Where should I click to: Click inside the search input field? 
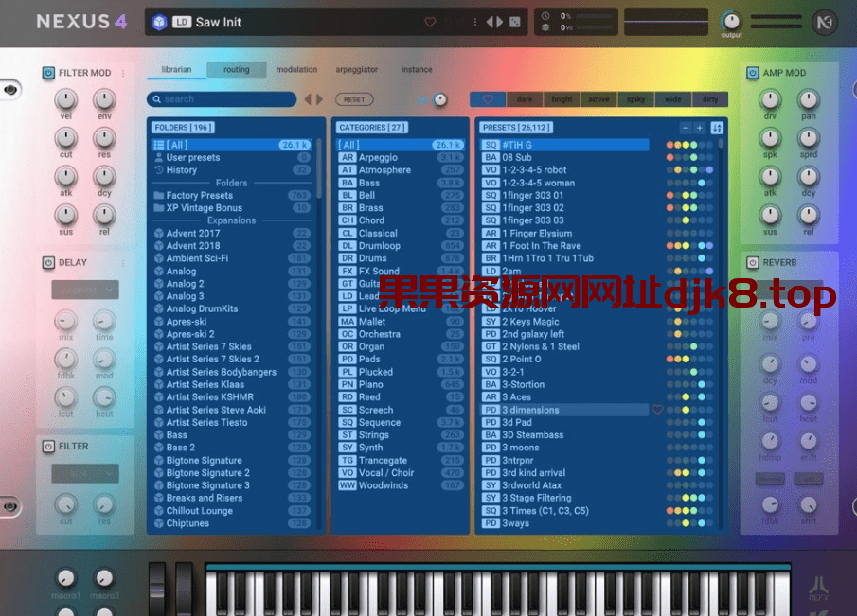[227, 98]
